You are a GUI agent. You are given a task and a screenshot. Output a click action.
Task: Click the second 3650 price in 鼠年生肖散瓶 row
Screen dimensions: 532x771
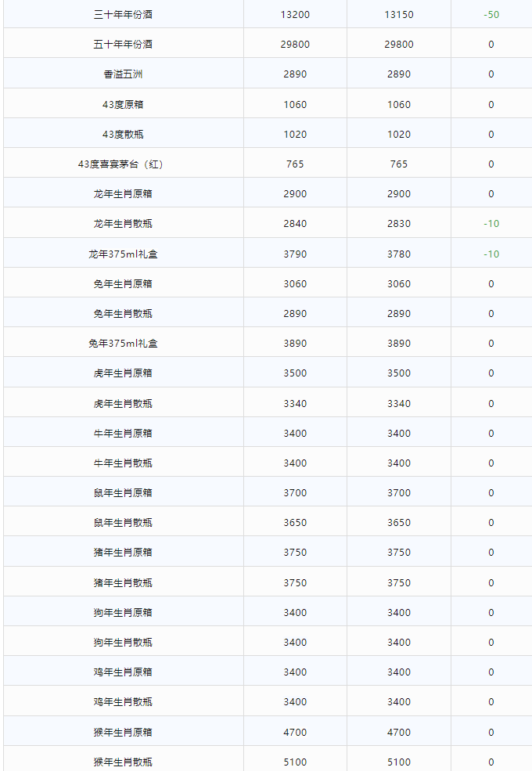[399, 523]
